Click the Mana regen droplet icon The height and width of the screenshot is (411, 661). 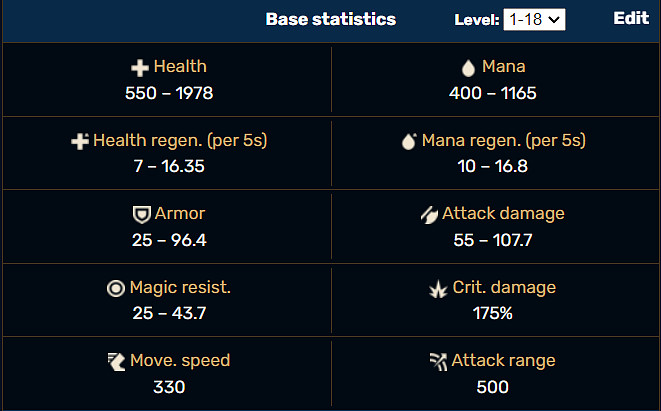click(x=408, y=142)
